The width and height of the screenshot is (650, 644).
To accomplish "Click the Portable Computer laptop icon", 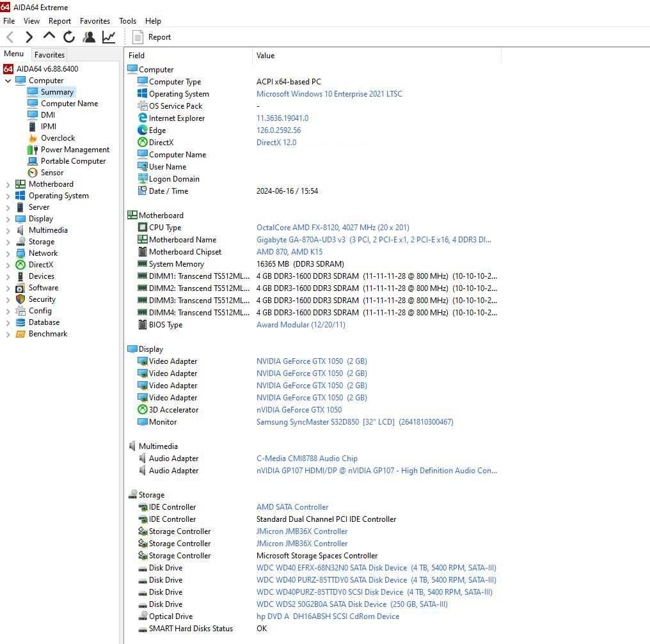I will click(x=33, y=161).
